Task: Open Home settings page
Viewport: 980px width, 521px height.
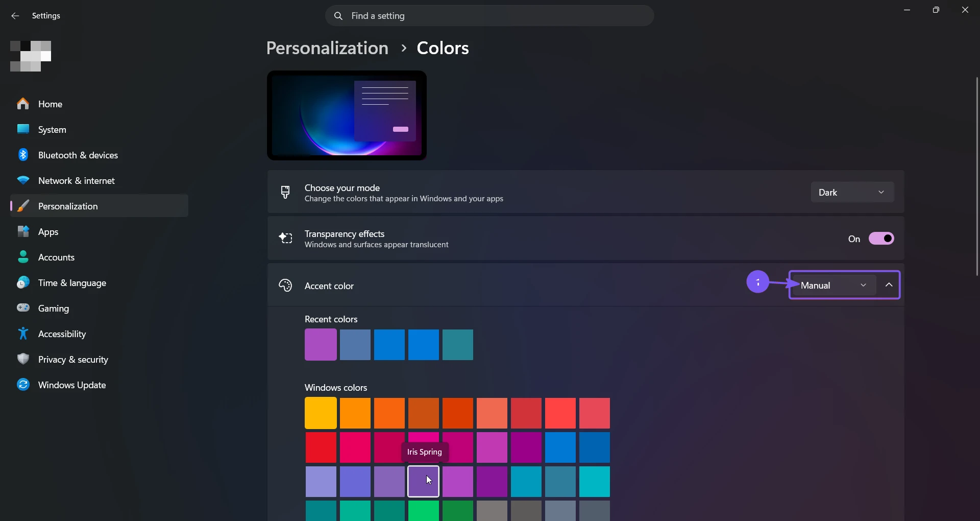Action: (x=99, y=104)
